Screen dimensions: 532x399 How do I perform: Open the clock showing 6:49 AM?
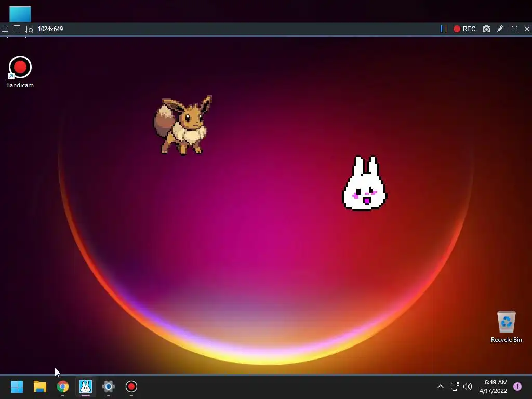tap(494, 387)
